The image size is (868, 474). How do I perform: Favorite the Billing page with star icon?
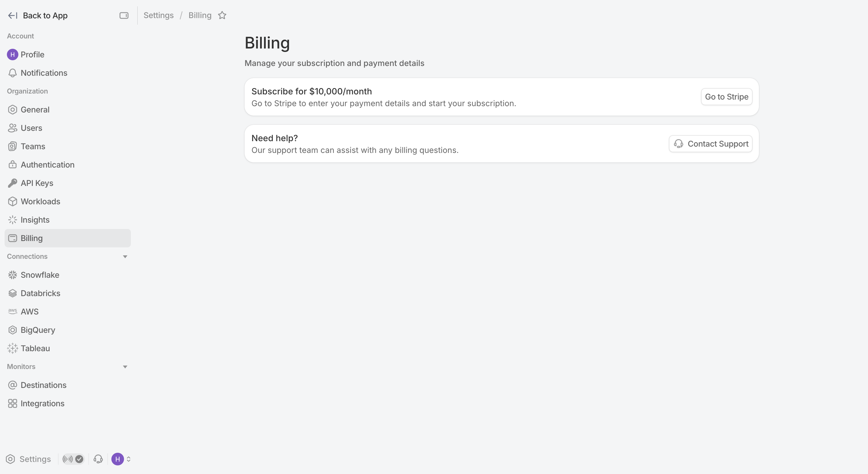pos(222,15)
